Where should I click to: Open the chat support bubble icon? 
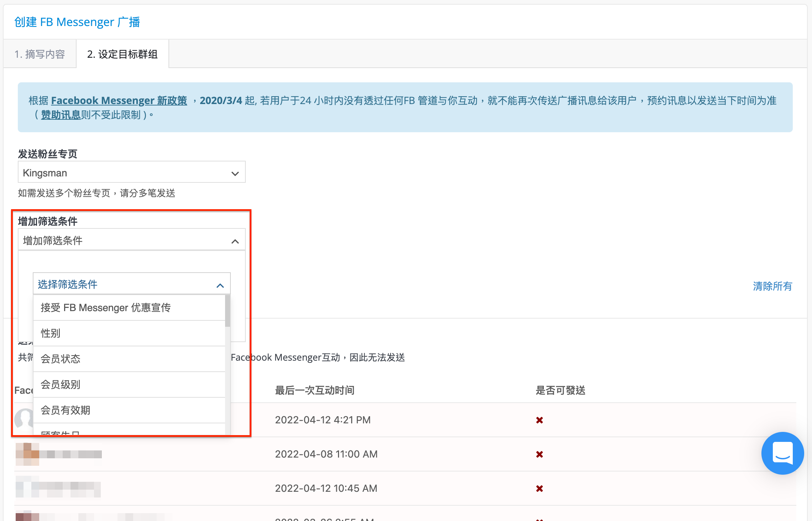tap(782, 453)
